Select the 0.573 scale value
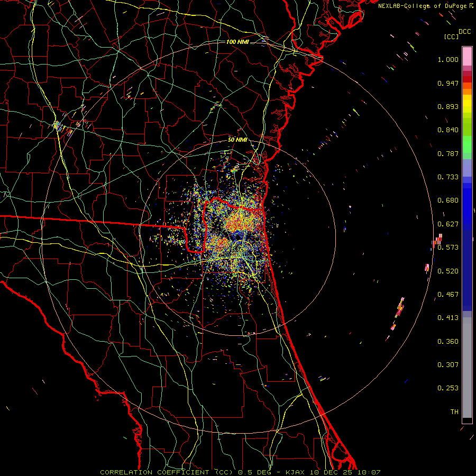Image resolution: width=476 pixels, height=476 pixels. point(448,248)
